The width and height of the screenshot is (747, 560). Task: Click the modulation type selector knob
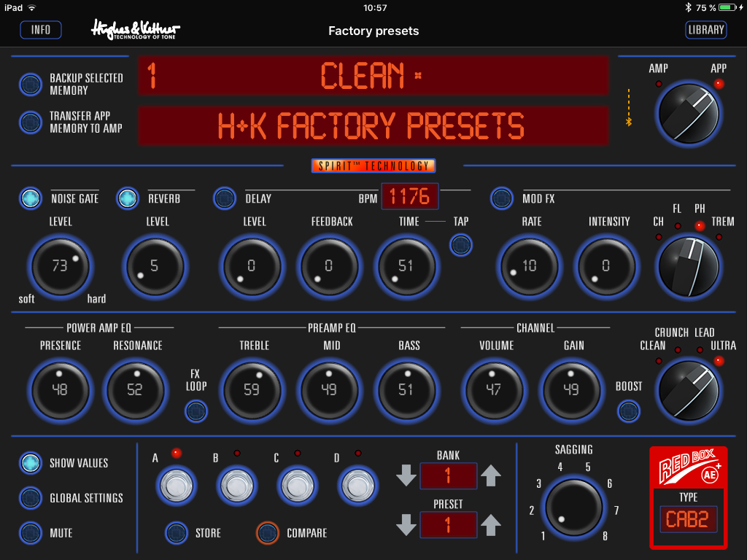point(689,267)
